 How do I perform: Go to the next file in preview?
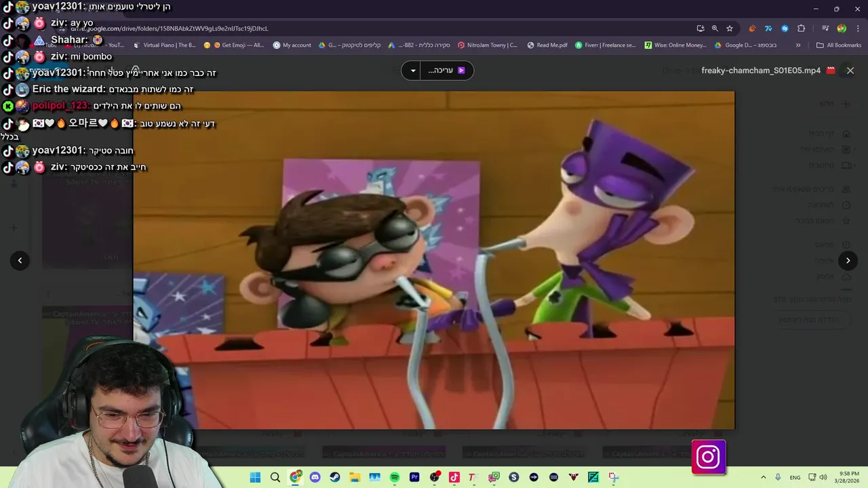[848, 260]
